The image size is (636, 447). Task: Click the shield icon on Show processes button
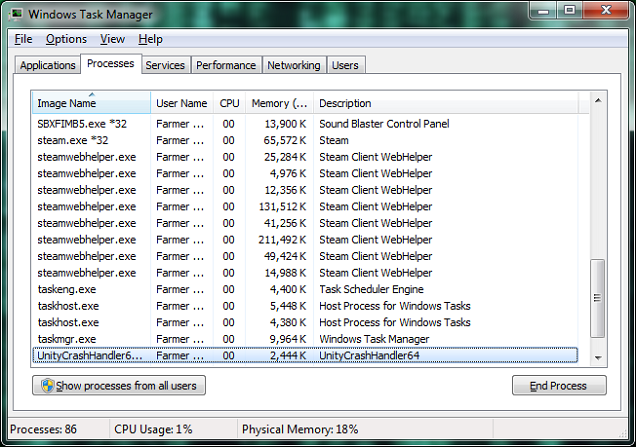(45, 386)
